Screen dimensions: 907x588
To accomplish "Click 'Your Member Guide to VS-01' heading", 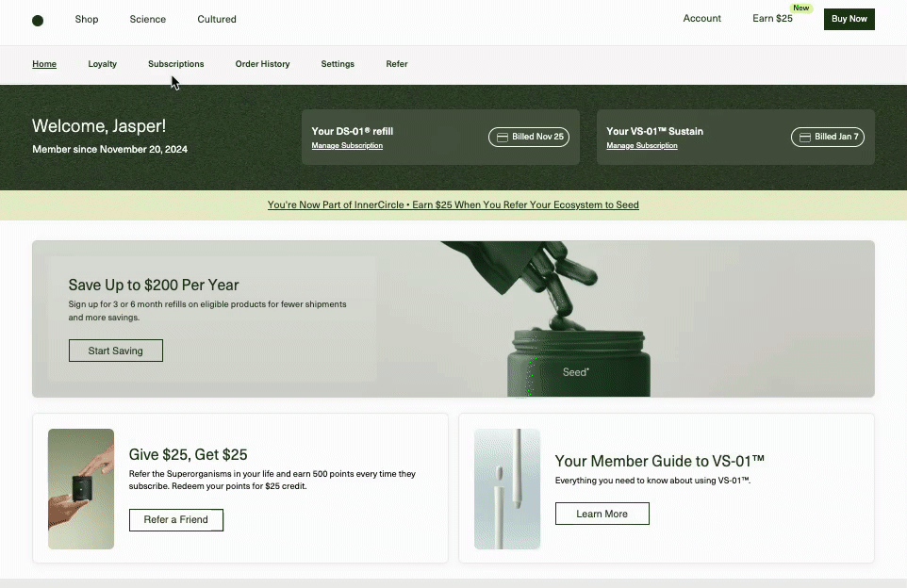I will pos(659,461).
